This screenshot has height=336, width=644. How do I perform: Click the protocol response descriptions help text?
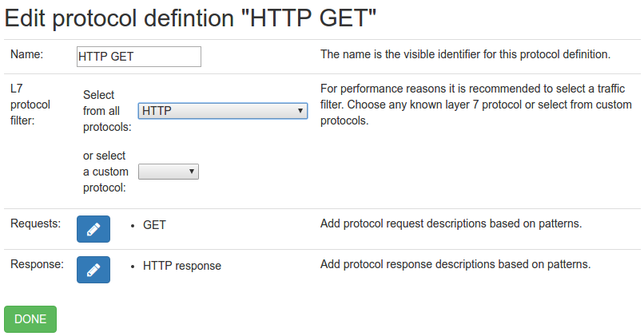click(455, 264)
